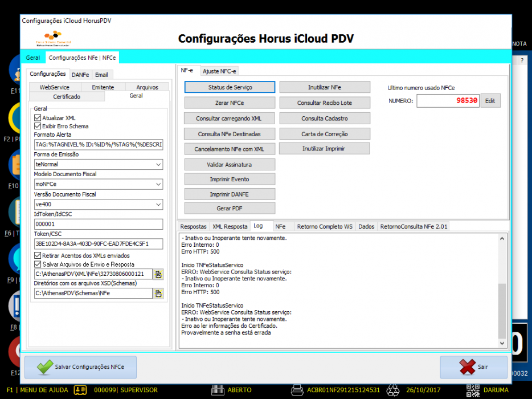Switch to the Ajuste NFC-e tab
The image size is (532, 399).
pyautogui.click(x=219, y=71)
